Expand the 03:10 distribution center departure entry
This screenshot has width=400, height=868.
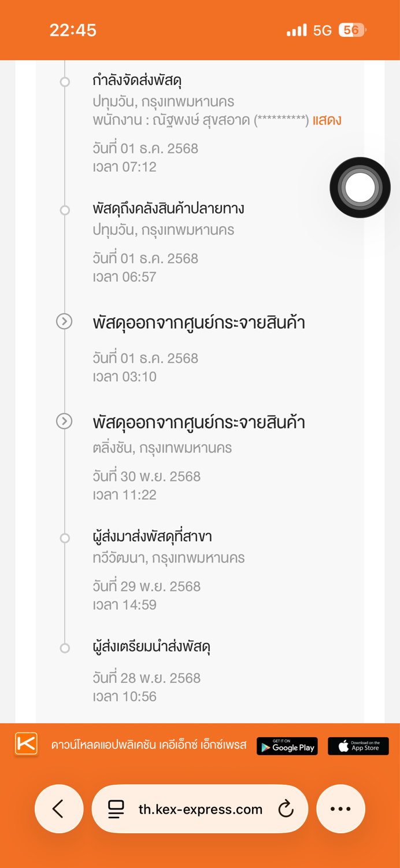point(64,321)
